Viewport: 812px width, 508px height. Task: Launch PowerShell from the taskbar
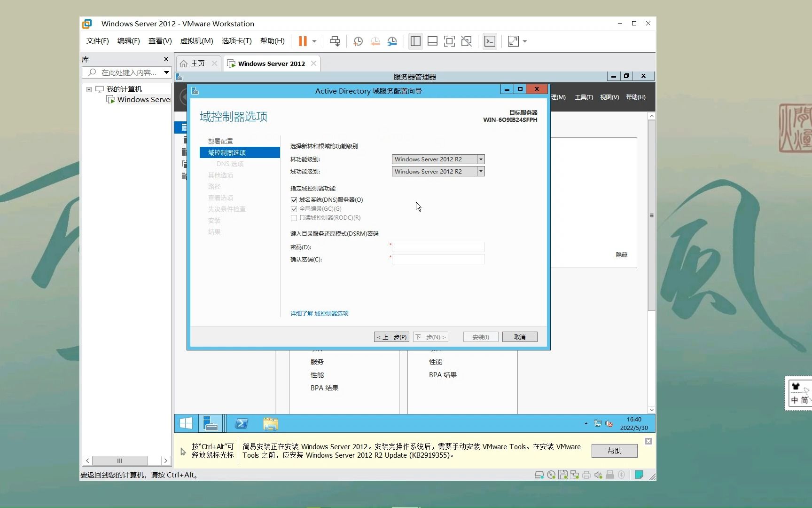point(242,423)
